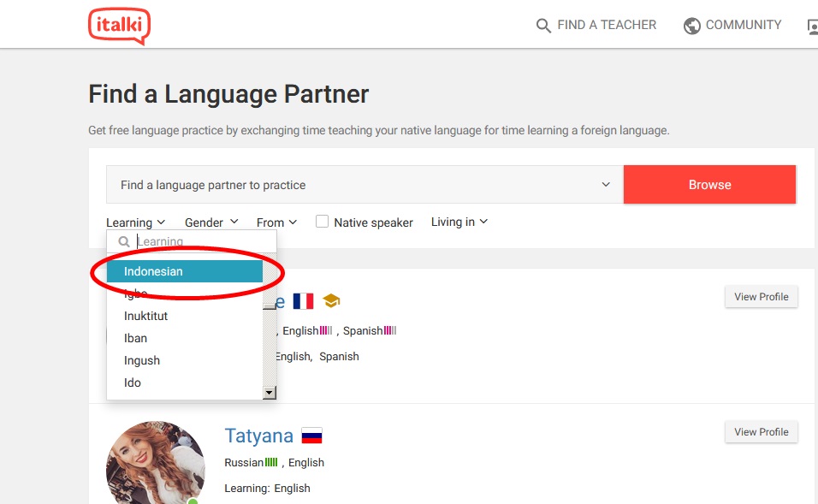The height and width of the screenshot is (504, 818).
Task: Click View Profile for Tatyana
Action: coord(761,431)
